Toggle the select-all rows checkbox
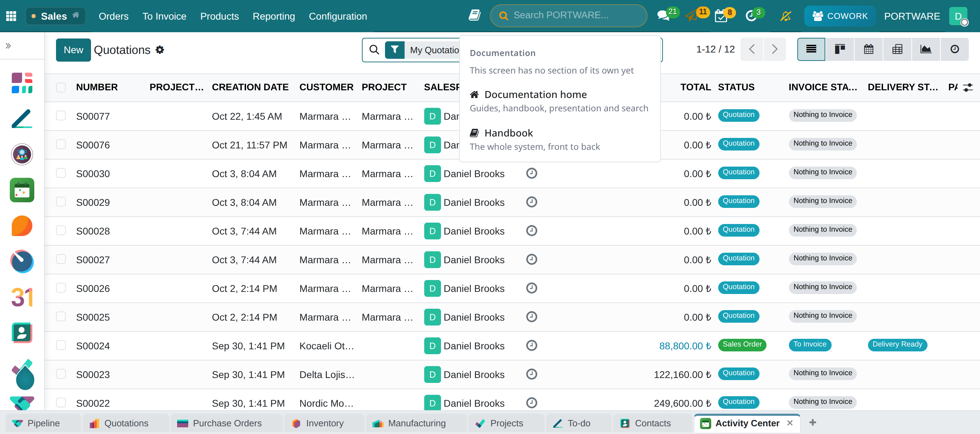980x434 pixels. pos(61,87)
